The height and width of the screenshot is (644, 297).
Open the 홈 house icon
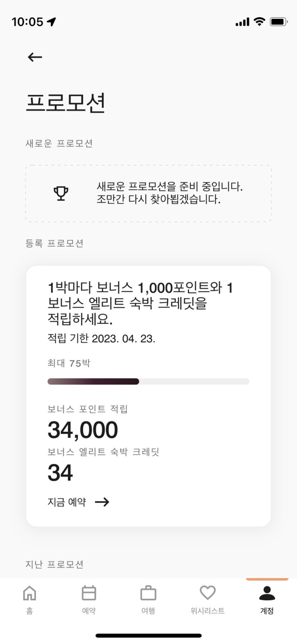30,593
